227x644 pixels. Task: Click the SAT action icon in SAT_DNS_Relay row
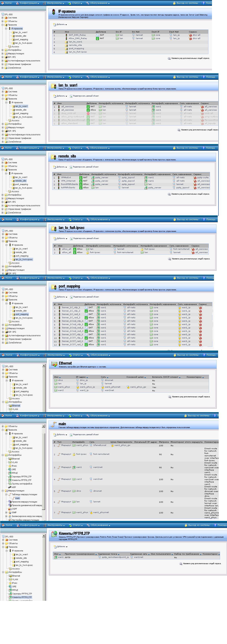(97, 35)
